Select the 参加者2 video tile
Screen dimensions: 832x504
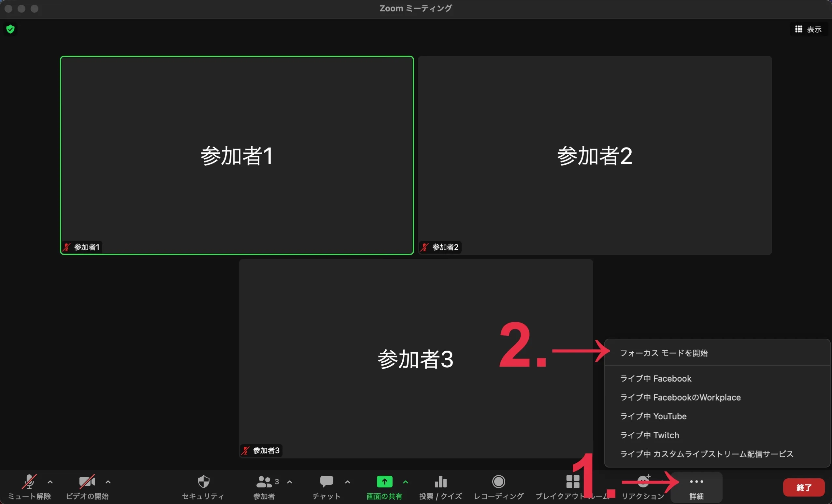click(595, 155)
